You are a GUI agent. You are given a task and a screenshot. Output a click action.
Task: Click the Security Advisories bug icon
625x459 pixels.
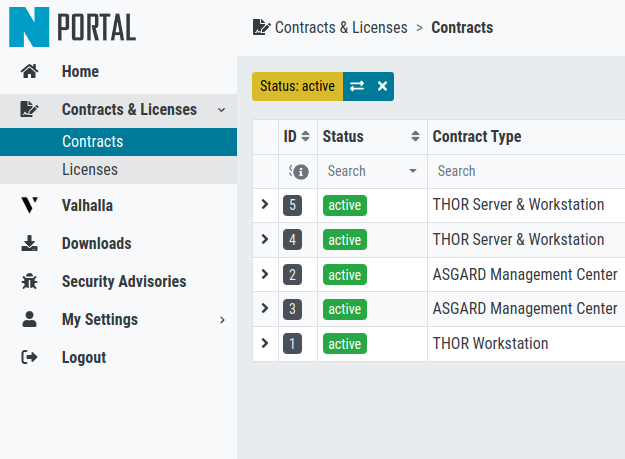point(29,282)
